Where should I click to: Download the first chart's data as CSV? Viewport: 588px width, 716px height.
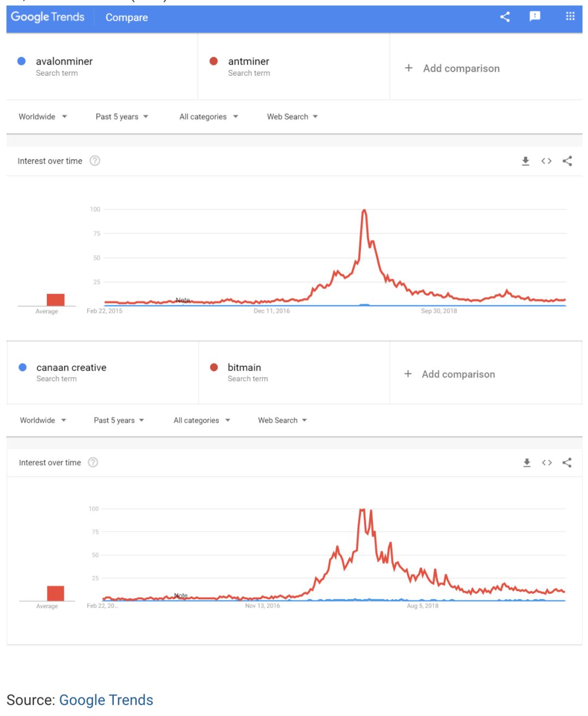525,161
